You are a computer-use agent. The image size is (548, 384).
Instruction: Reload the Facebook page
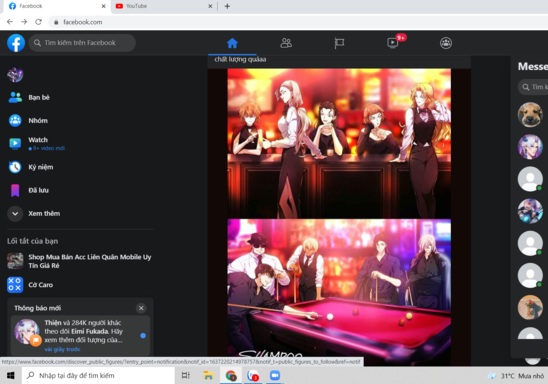point(38,22)
